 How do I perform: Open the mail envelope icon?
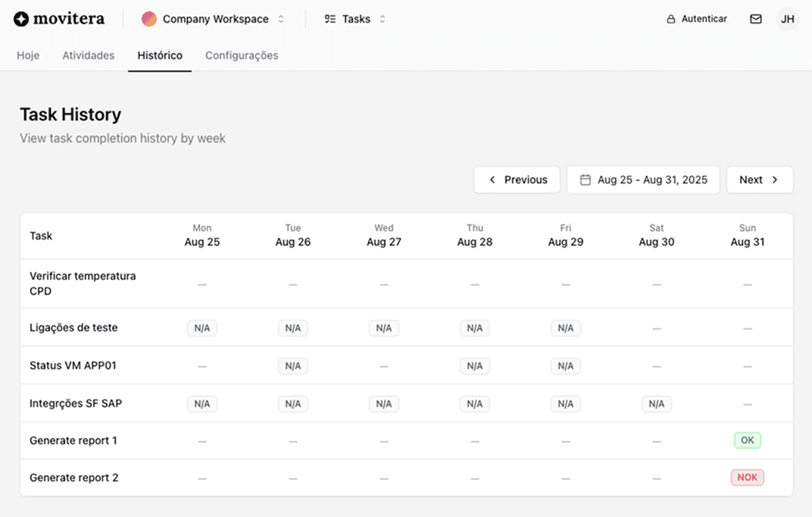tap(755, 18)
